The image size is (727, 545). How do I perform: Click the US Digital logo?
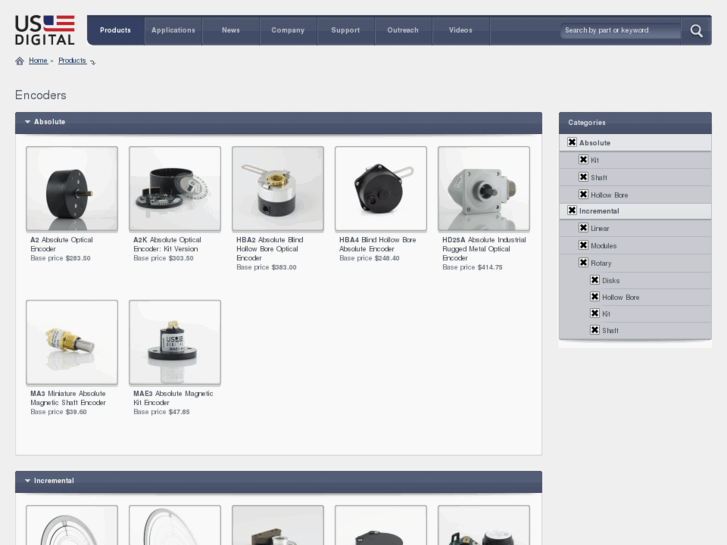[45, 30]
